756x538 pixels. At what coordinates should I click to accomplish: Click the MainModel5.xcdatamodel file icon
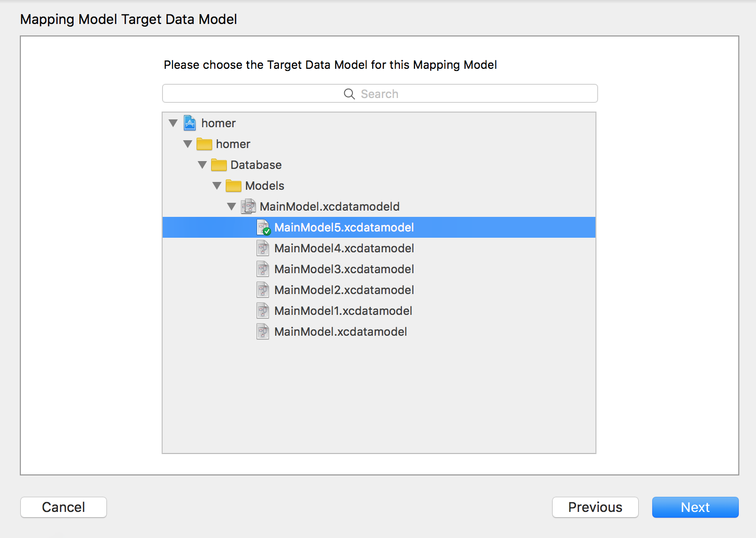point(263,228)
